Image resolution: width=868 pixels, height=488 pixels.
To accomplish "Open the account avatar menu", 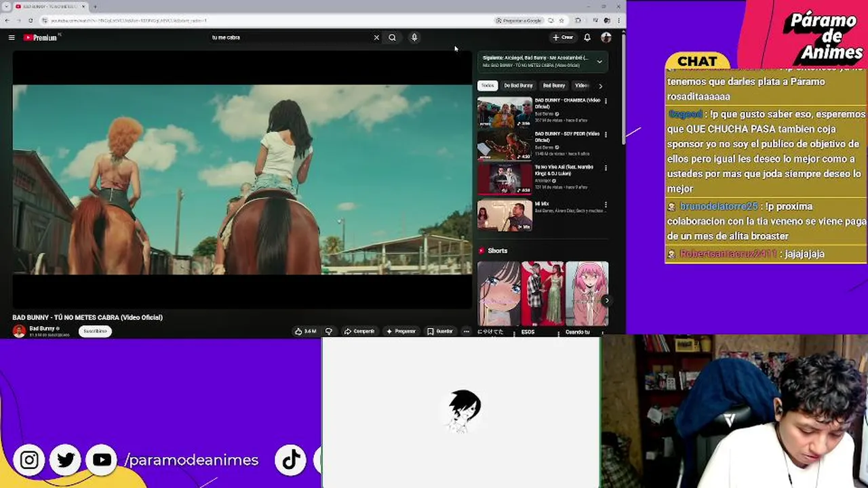I will pyautogui.click(x=606, y=37).
